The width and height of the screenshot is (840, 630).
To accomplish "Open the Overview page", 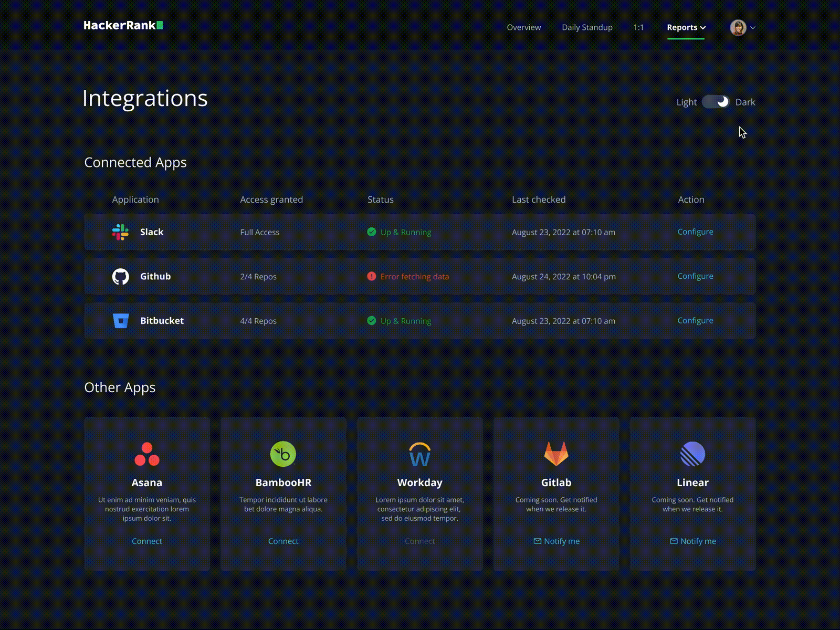I will (523, 27).
